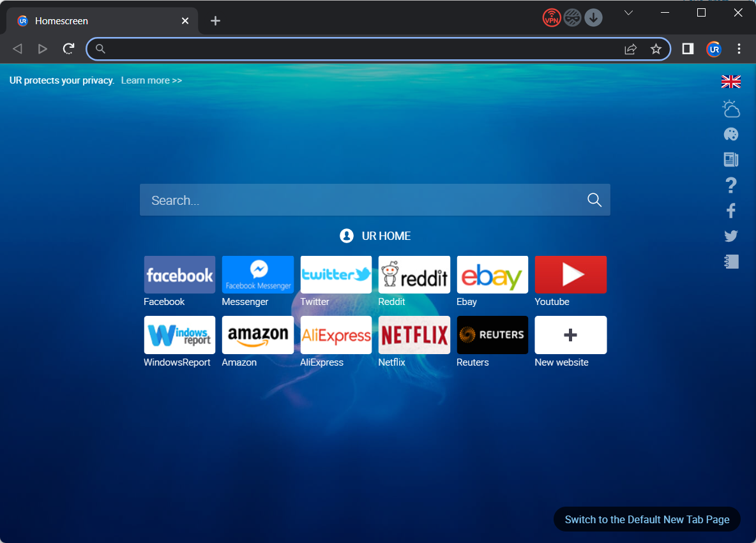This screenshot has height=543, width=756.
Task: Click the UR HOME profile icon
Action: click(x=347, y=235)
